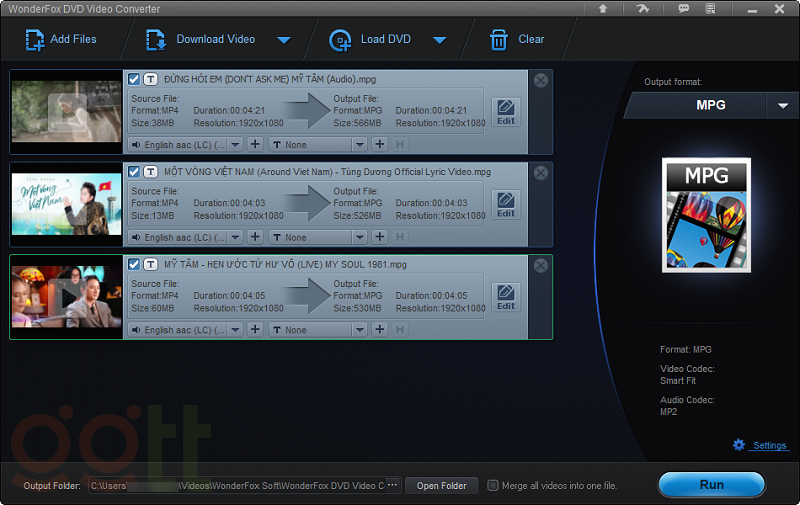Click the Clear trash icon
The width and height of the screenshot is (800, 505).
click(498, 40)
